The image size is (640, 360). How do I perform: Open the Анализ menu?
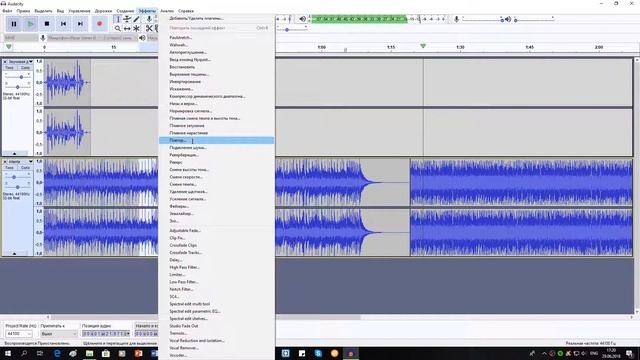click(x=167, y=11)
